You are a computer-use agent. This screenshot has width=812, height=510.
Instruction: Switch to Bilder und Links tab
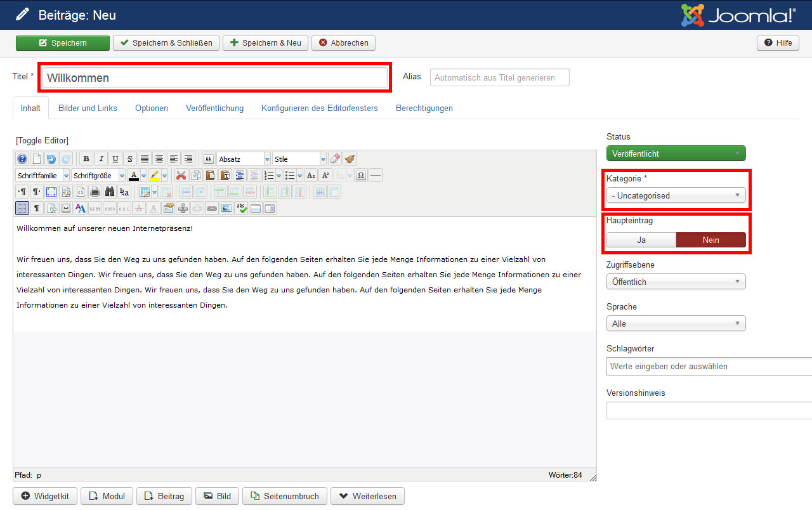88,108
